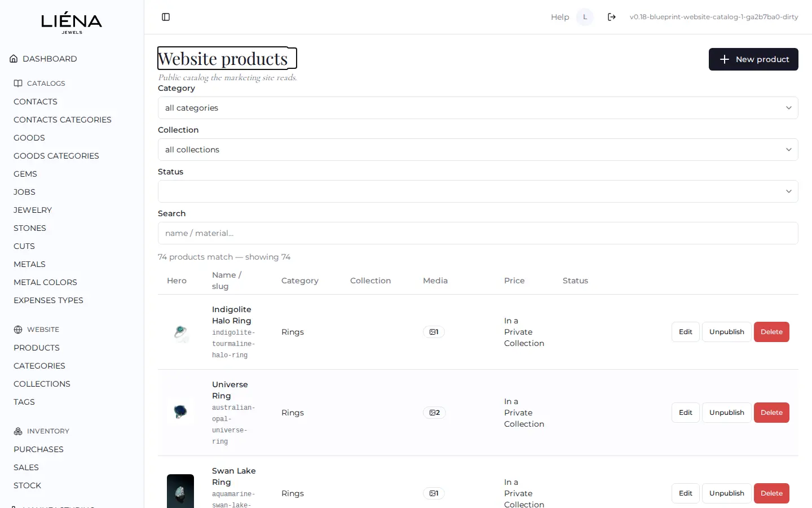The width and height of the screenshot is (812, 508).
Task: Edit the Indigolite Halo Ring product
Action: click(x=686, y=332)
